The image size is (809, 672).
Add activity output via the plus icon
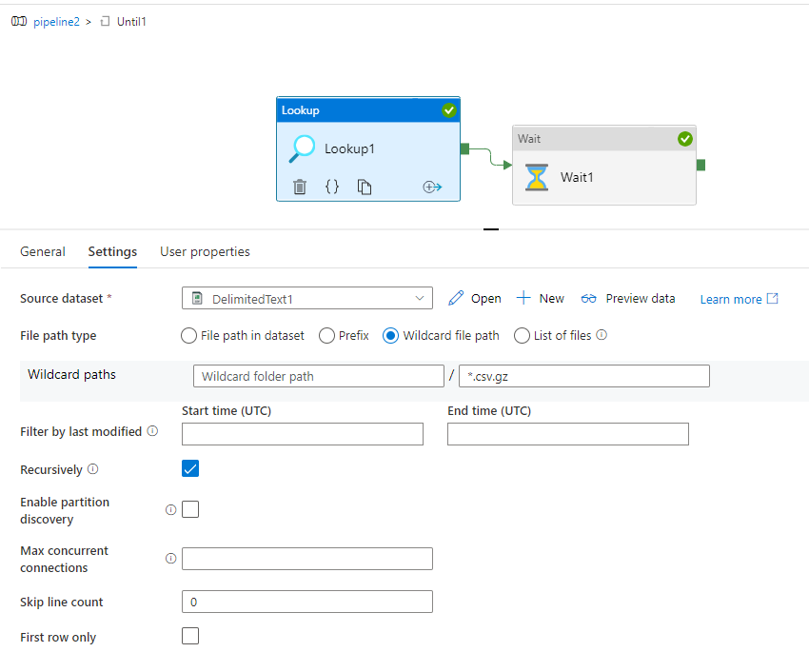click(x=432, y=187)
